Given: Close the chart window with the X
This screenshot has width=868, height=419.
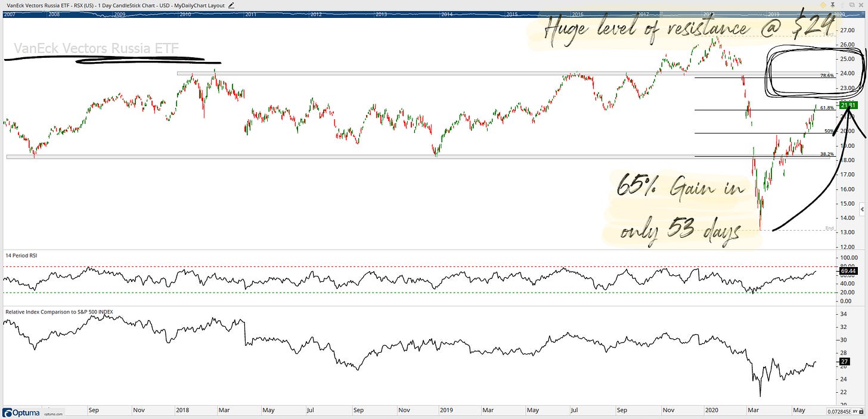Looking at the screenshot, I should coord(861,5).
